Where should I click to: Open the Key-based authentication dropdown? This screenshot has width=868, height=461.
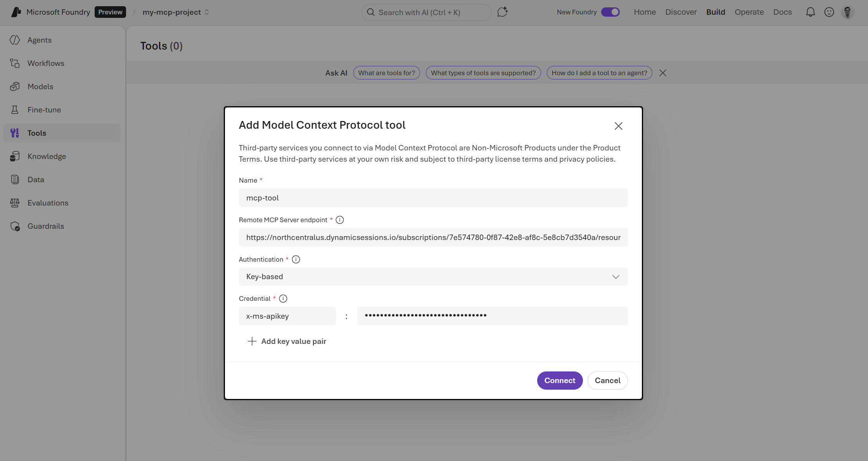616,276
